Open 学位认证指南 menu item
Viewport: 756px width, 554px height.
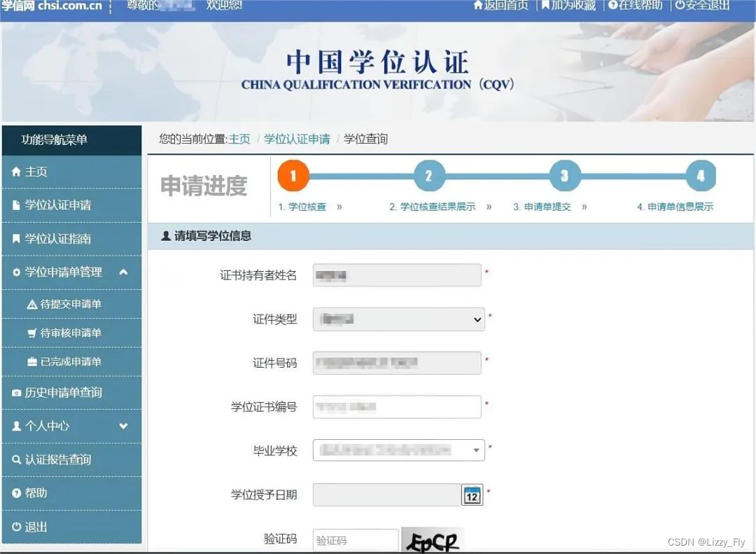point(72,239)
